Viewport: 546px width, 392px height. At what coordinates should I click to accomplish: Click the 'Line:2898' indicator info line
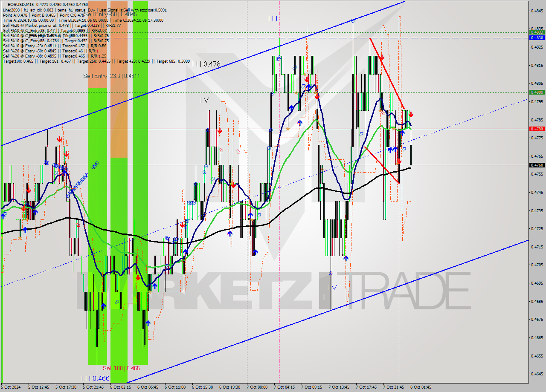[85, 10]
